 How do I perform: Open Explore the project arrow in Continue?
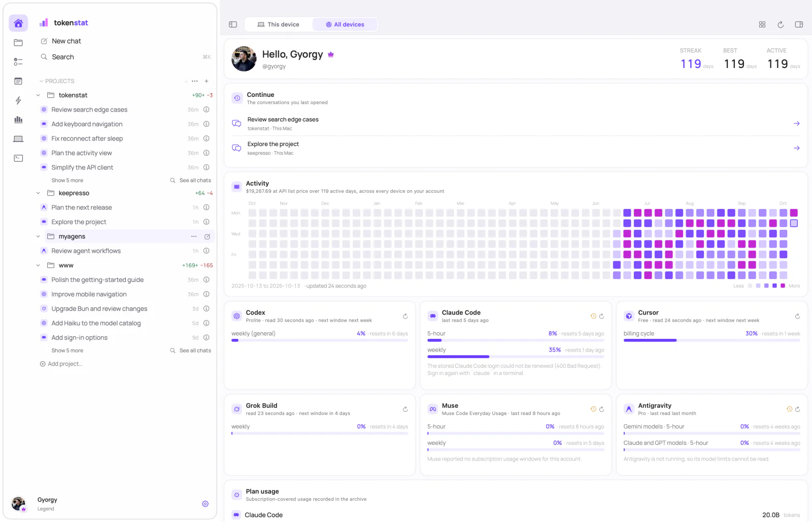[797, 148]
